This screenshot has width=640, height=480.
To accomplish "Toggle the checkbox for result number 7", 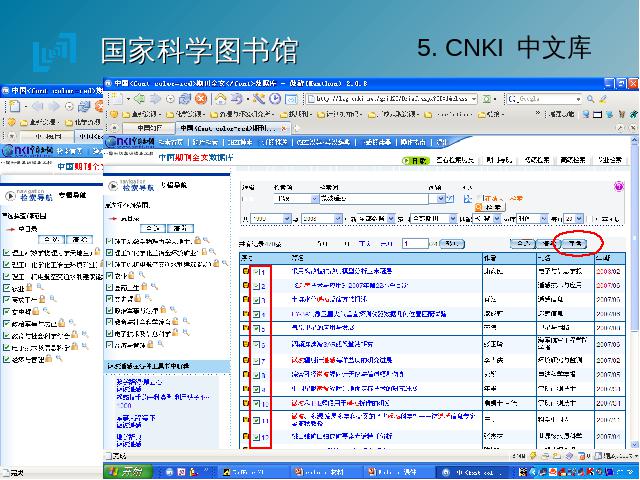I will point(256,361).
